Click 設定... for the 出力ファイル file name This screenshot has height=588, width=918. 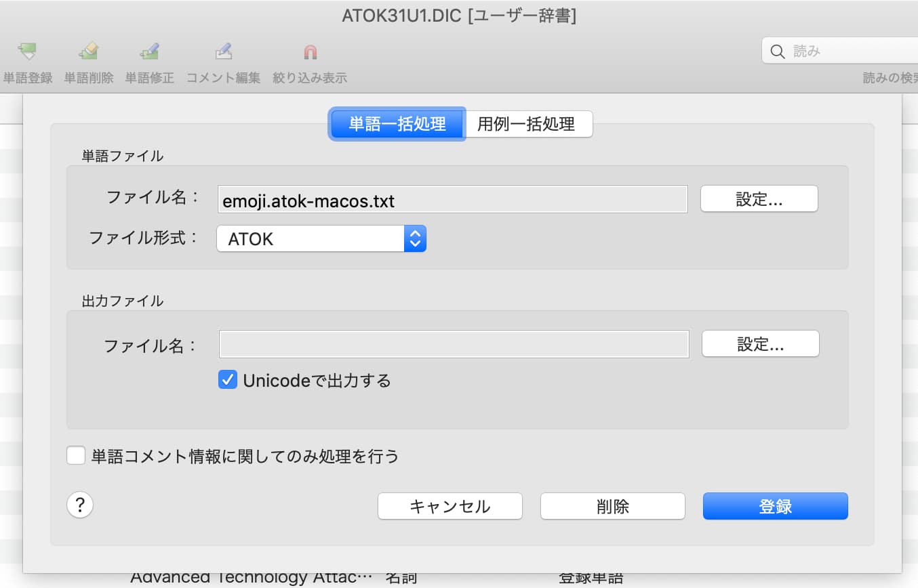[760, 344]
